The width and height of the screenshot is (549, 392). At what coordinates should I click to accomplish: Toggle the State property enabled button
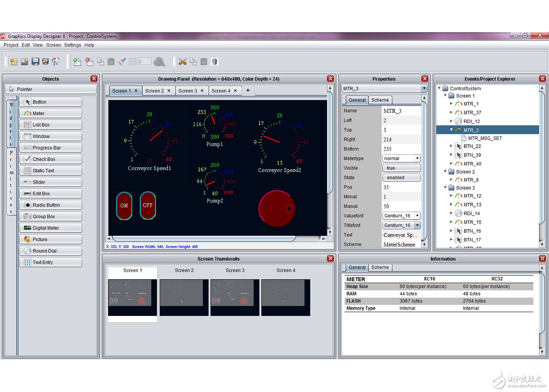401,178
